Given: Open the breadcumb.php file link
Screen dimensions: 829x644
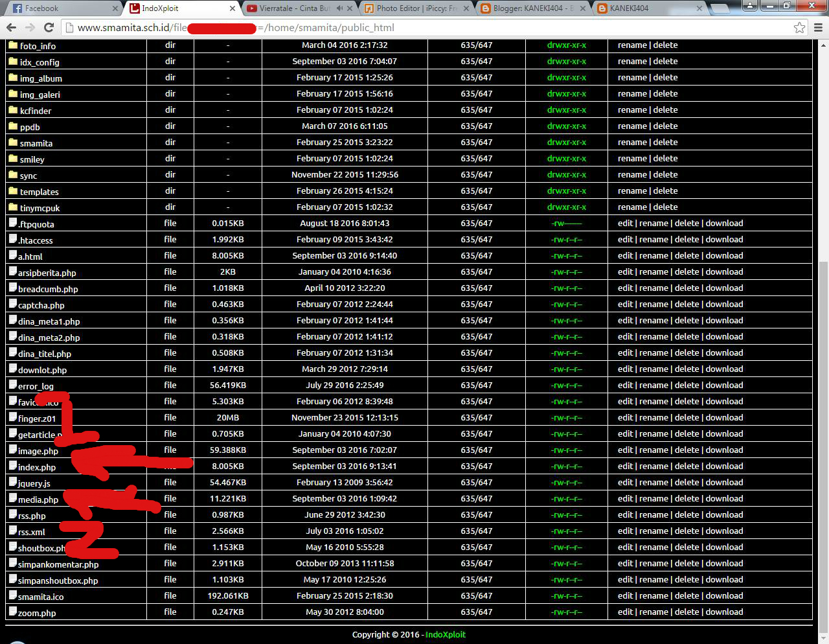Looking at the screenshot, I should pyautogui.click(x=48, y=289).
